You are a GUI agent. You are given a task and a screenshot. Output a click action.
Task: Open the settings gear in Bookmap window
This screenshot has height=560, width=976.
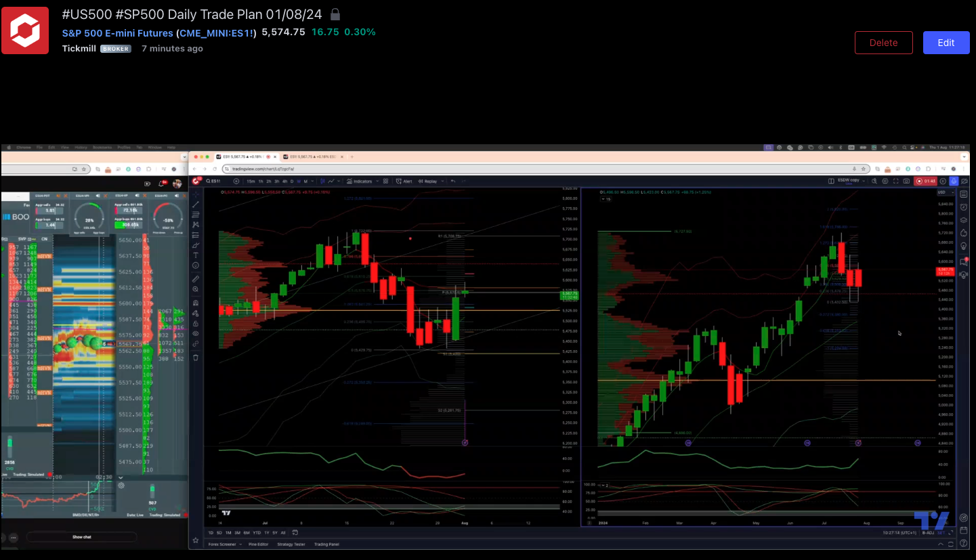[x=121, y=486]
